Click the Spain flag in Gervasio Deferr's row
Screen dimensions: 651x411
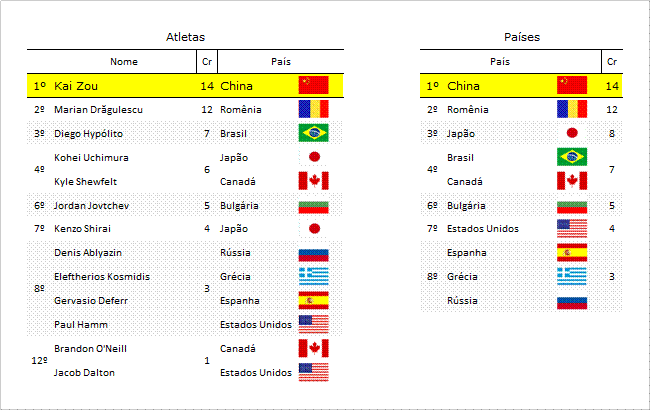(313, 300)
